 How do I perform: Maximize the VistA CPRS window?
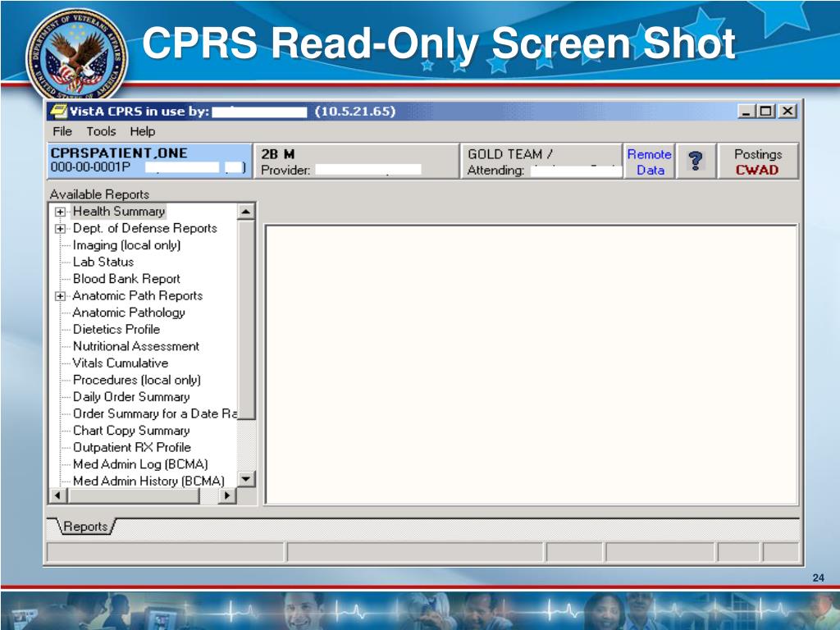[x=767, y=111]
